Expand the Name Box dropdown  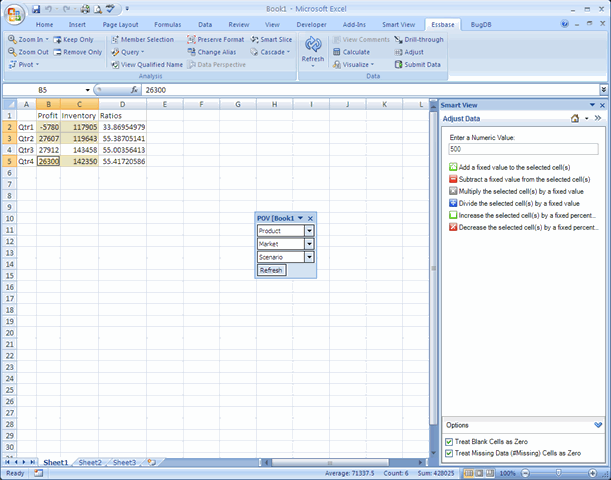point(88,90)
